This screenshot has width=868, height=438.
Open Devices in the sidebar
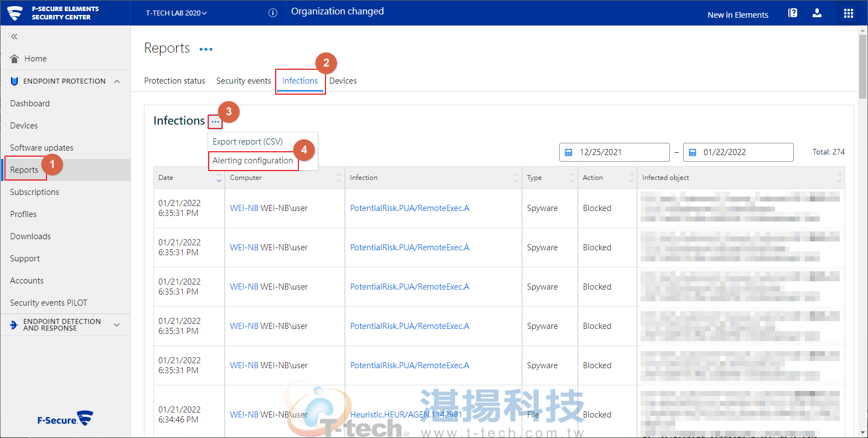coord(24,126)
